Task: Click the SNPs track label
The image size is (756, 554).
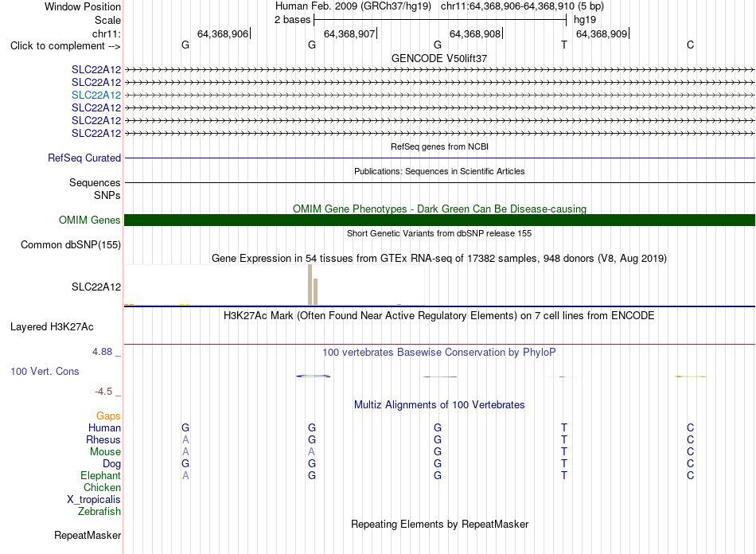Action: point(107,195)
